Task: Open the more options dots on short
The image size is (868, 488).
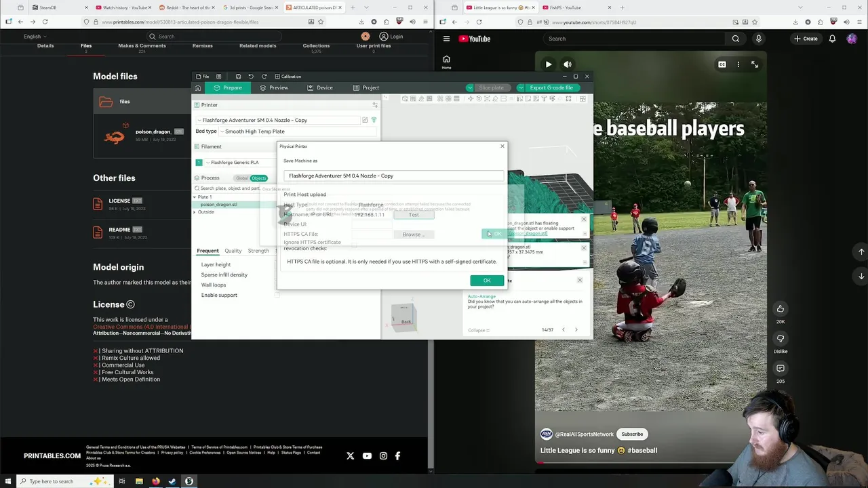Action: 738,64
